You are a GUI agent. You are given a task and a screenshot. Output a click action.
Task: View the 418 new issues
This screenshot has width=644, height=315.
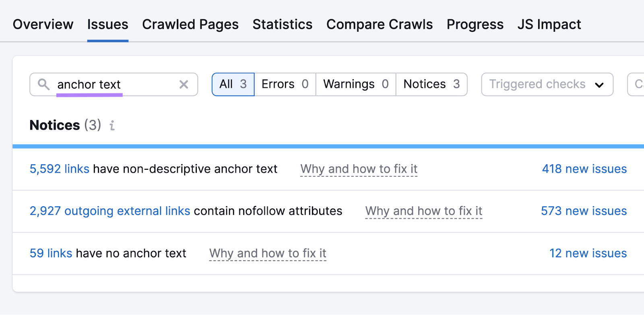(x=584, y=169)
